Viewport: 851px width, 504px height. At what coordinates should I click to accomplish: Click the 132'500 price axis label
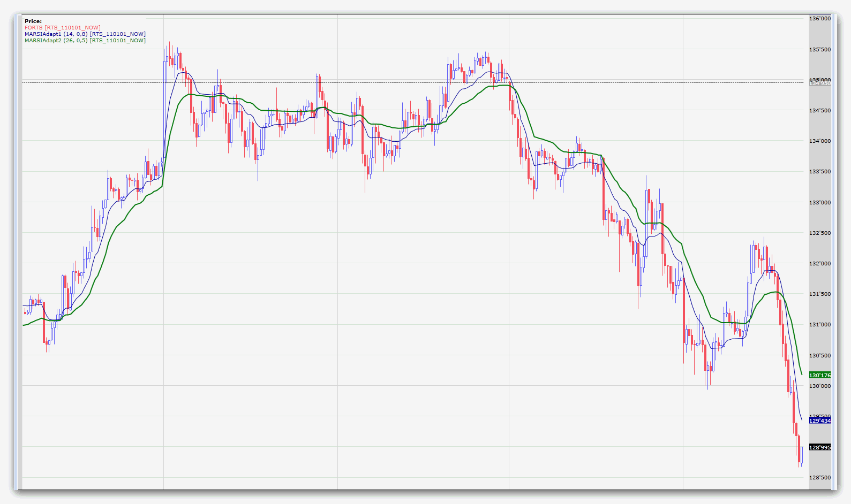pos(820,233)
